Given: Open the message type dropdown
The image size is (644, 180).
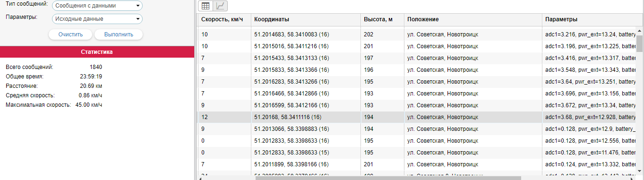Looking at the screenshot, I should coord(97,6).
